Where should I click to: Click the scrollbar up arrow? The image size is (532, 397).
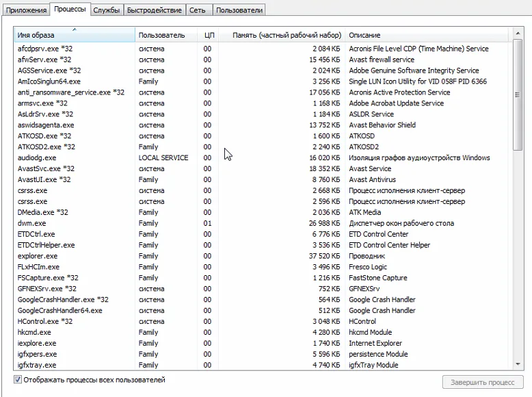[x=518, y=34]
